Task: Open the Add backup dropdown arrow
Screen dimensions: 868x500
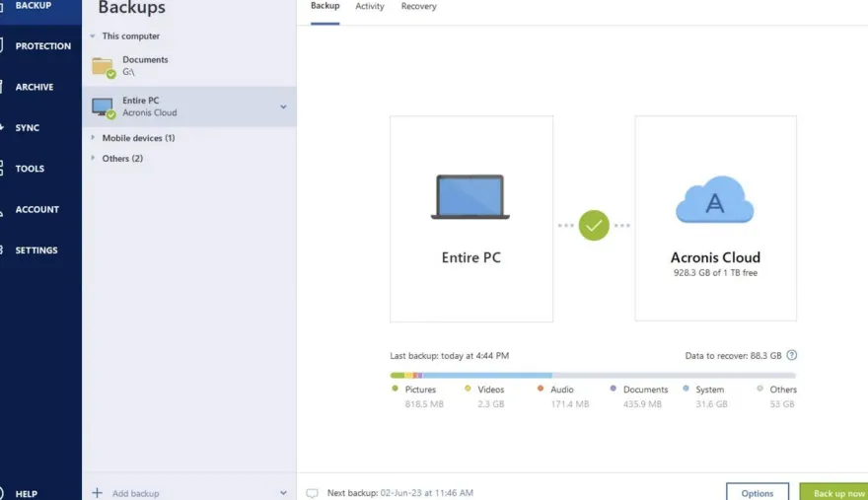Action: (283, 492)
